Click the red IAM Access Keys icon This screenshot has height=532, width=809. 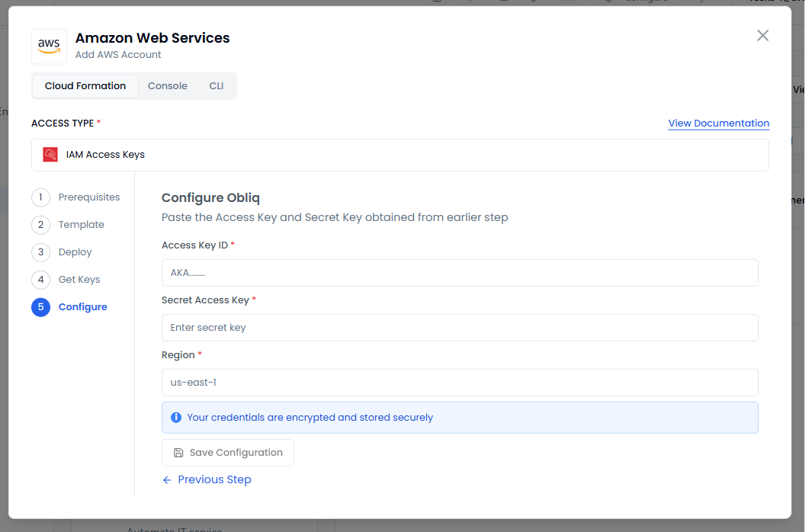(x=50, y=155)
